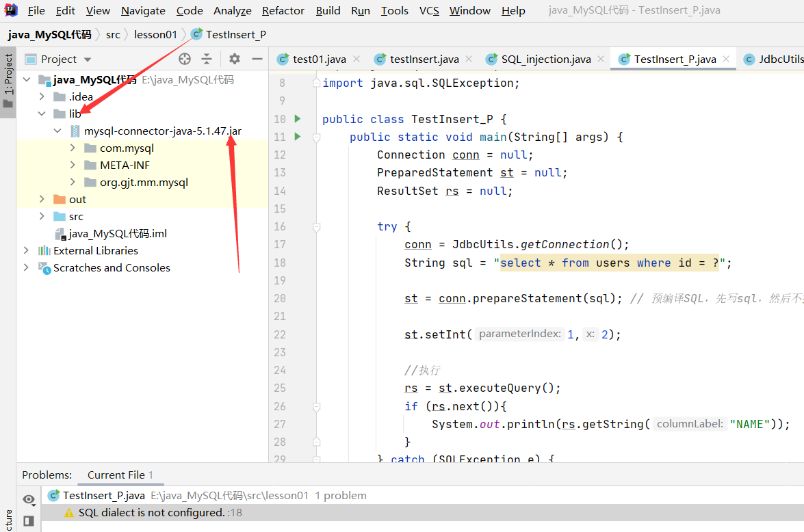Open Project panel settings gear
Screen dimensions: 804x532
[x=234, y=59]
